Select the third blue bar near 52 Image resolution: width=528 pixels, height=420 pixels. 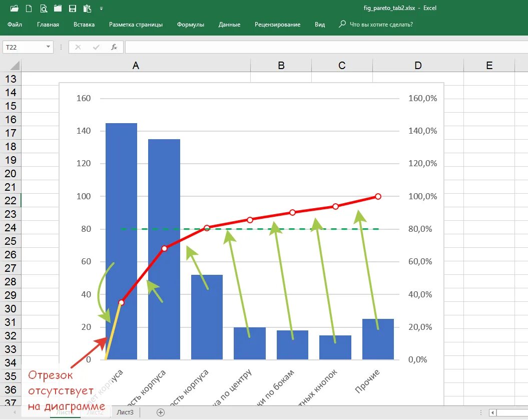[x=207, y=317]
